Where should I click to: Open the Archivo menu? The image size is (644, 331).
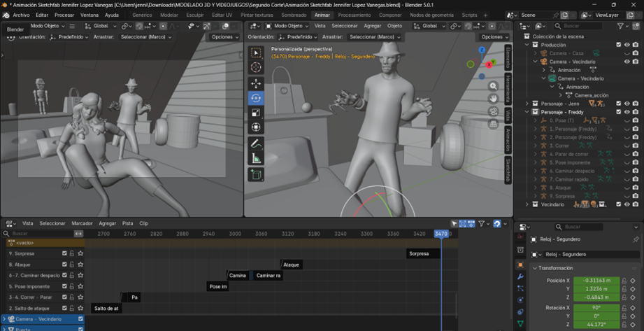tap(21, 15)
